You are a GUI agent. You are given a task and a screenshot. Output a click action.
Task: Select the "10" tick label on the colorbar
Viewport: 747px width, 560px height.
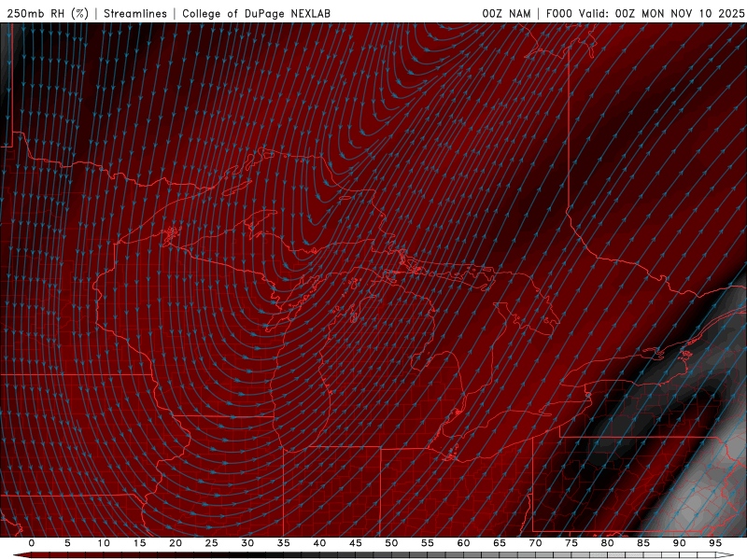pyautogui.click(x=104, y=543)
